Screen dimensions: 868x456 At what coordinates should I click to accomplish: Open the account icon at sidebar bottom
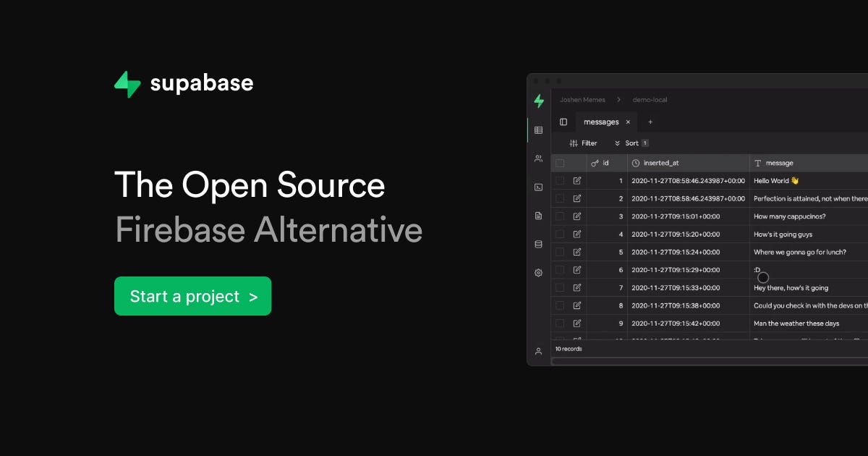(538, 351)
